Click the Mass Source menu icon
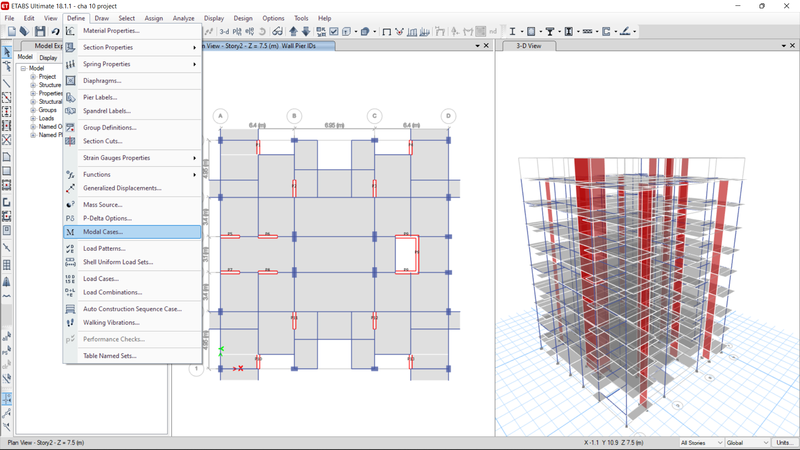This screenshot has width=800, height=450. [70, 205]
